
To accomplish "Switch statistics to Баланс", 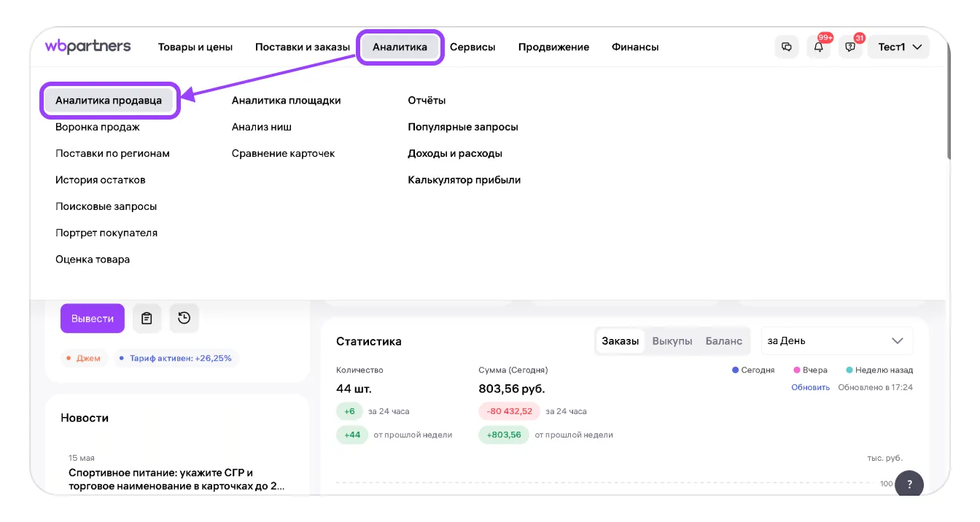I will [x=723, y=341].
